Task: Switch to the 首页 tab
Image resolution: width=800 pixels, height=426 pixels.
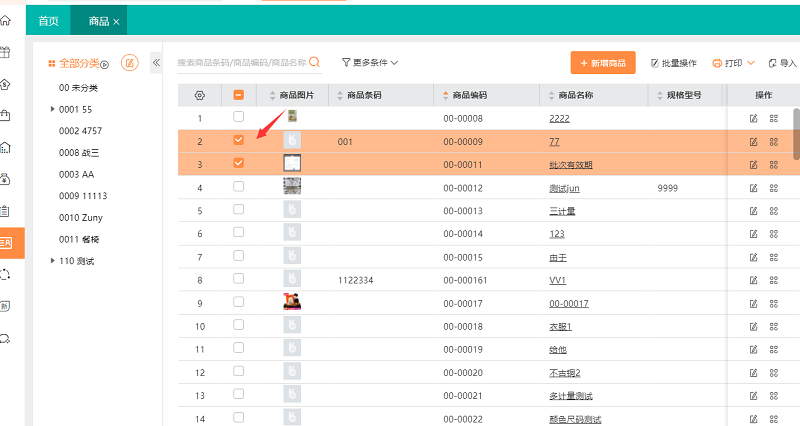Action: pos(48,21)
